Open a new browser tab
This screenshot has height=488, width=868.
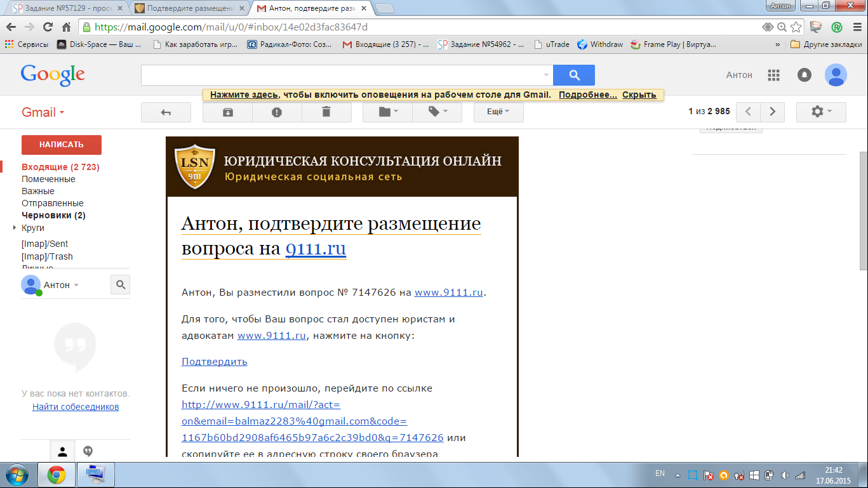tap(385, 9)
